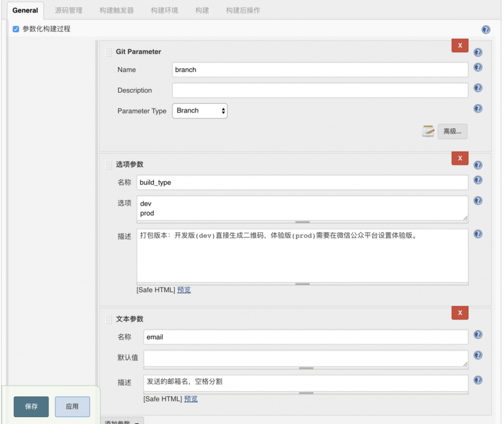The image size is (504, 424).
Task: Remove the 选项参数 block via its X button
Action: tap(459, 158)
